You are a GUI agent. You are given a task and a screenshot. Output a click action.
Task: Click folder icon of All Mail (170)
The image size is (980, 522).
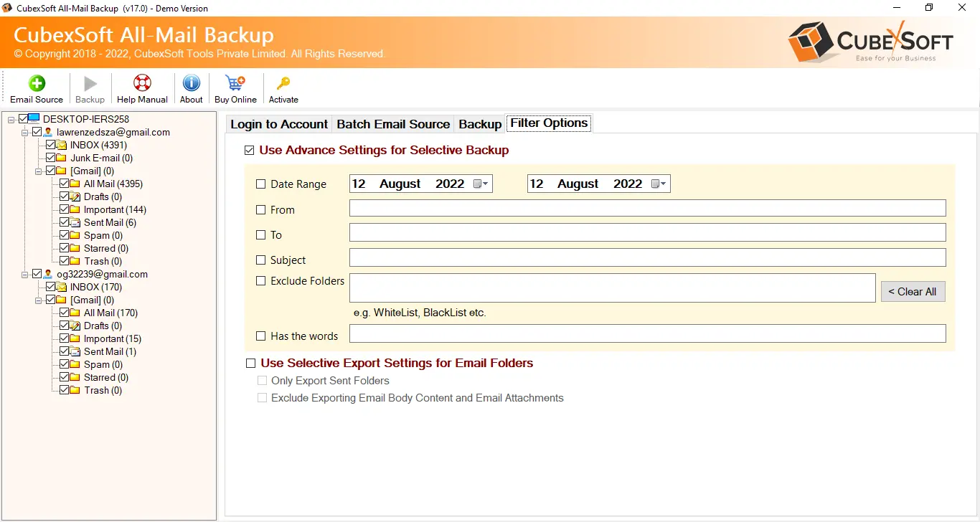(x=75, y=313)
